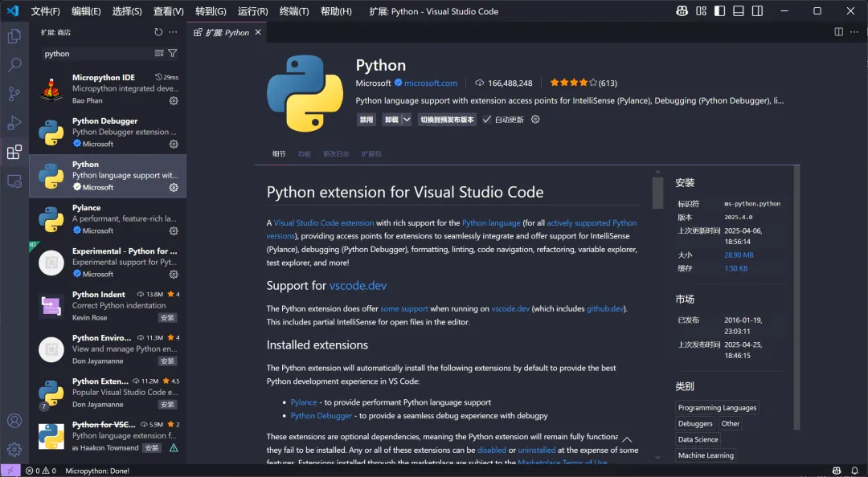This screenshot has height=477, width=868.
Task: Toggle the primary side bar layout button
Action: click(x=719, y=11)
